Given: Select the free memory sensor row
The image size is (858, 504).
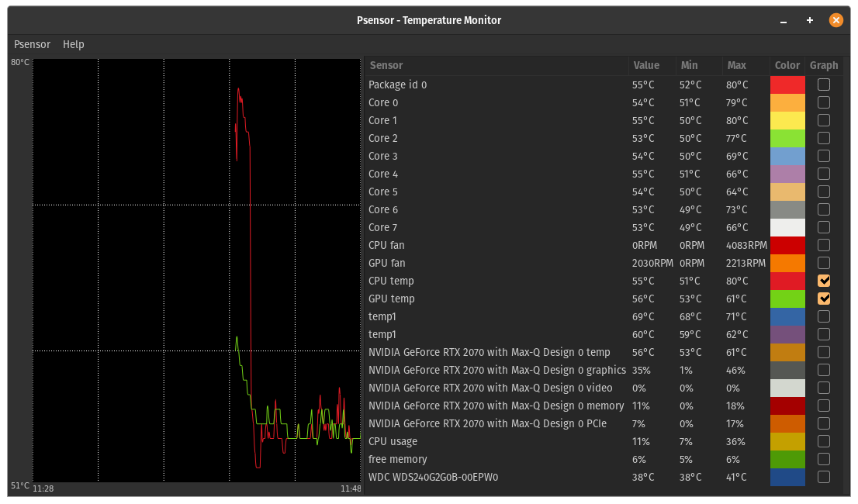Looking at the screenshot, I should click(496, 459).
